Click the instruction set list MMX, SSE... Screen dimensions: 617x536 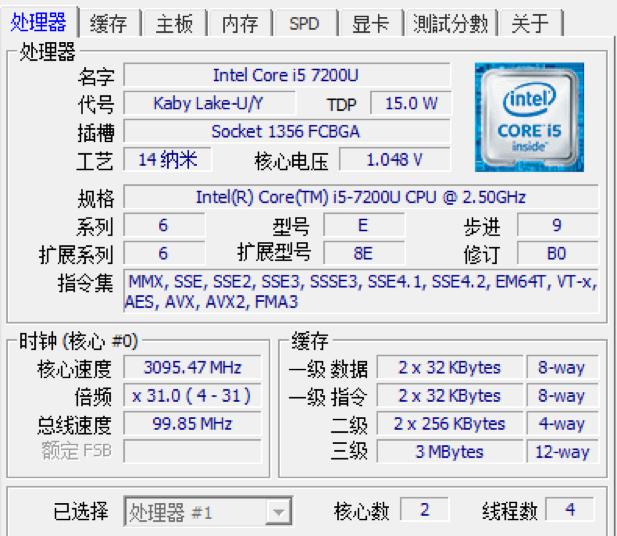(361, 291)
